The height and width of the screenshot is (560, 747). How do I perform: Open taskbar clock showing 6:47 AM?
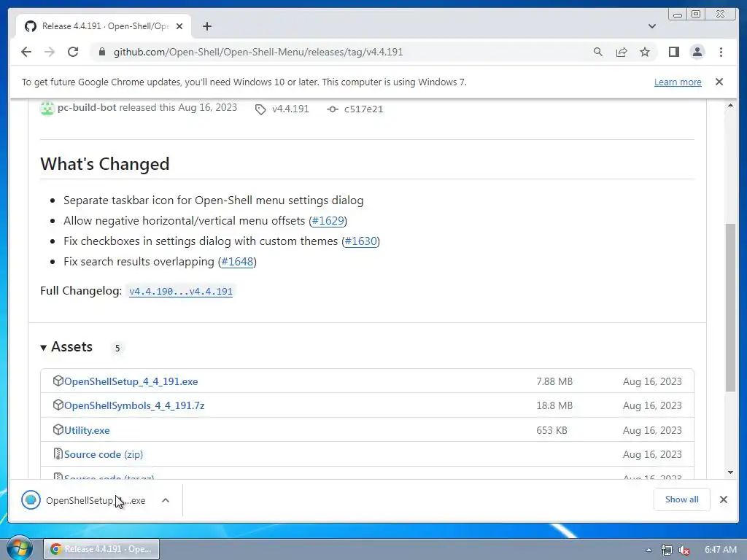(x=720, y=550)
